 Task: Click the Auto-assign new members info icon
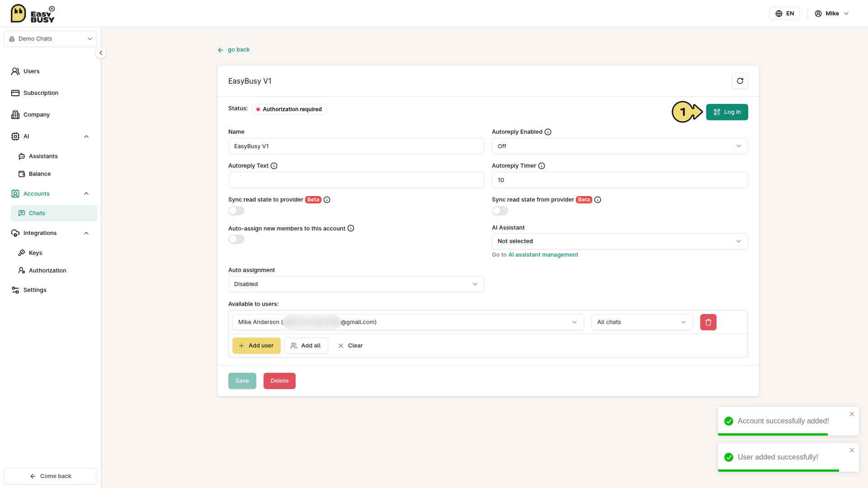tap(351, 229)
